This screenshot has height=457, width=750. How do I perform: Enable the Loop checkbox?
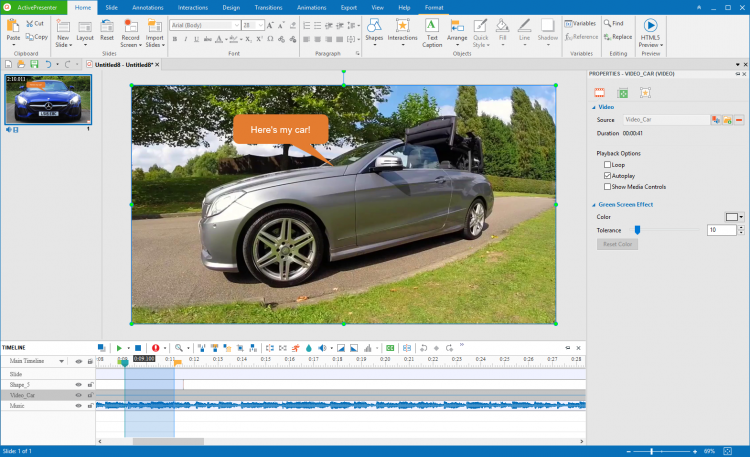coord(607,164)
